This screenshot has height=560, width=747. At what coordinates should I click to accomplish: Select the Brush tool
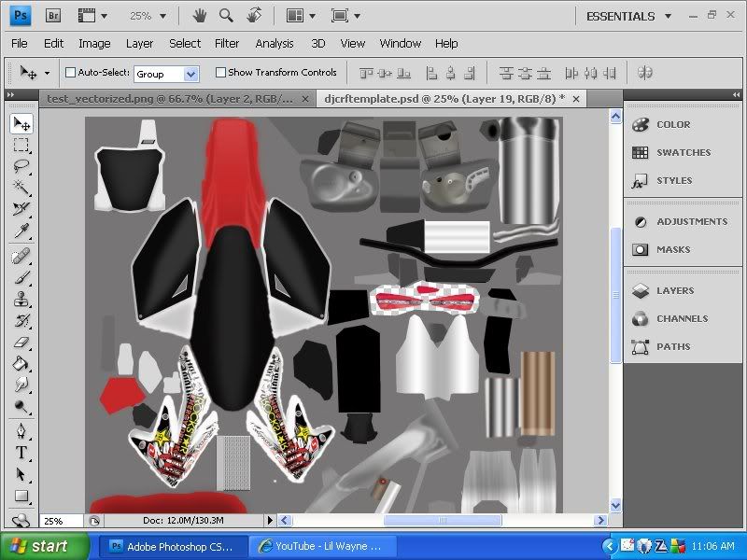click(x=21, y=278)
